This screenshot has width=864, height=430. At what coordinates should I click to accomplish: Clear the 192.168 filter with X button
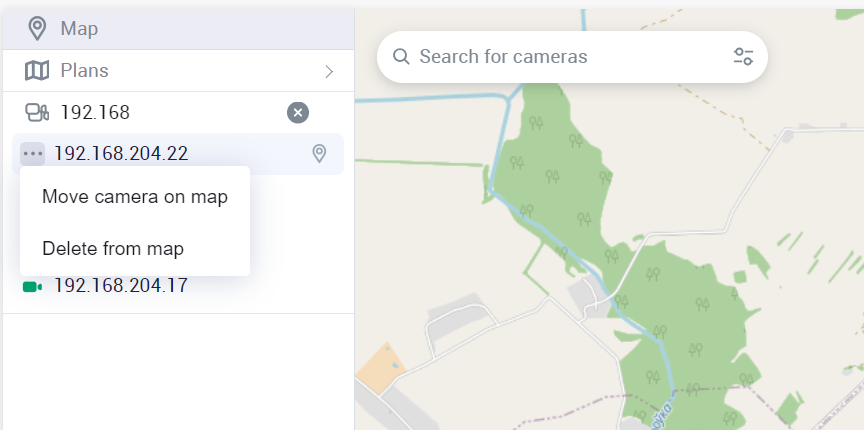point(298,112)
